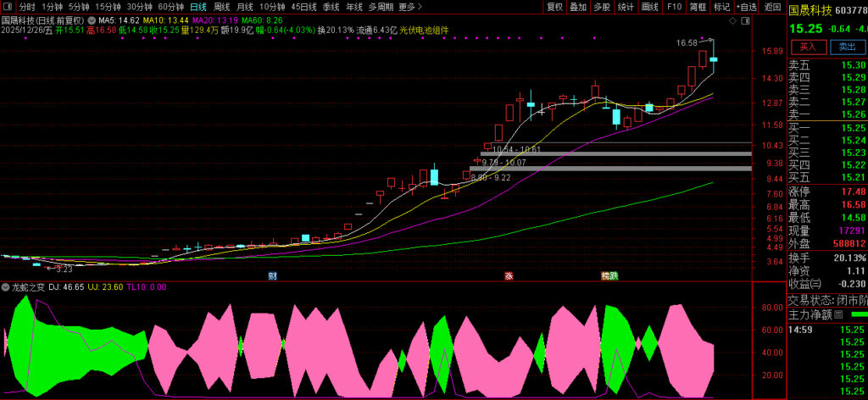
Task: Expand the 更多 period options
Action: pyautogui.click(x=407, y=7)
